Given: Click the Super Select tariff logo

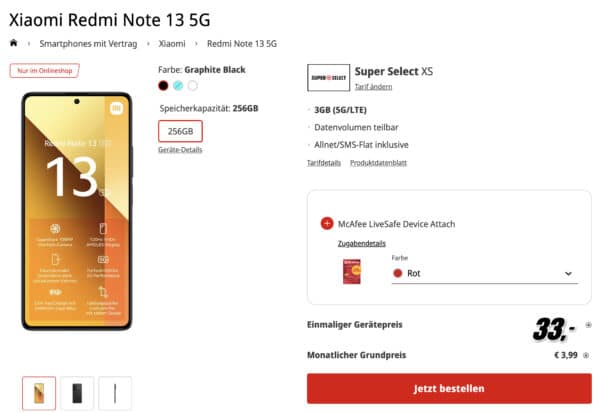Looking at the screenshot, I should (x=328, y=78).
